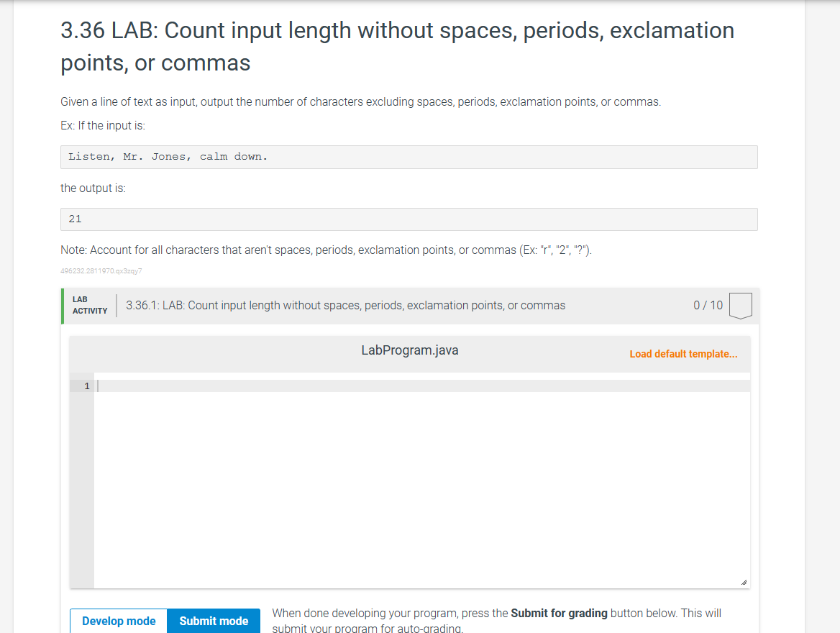Viewport: 840px width, 633px height.
Task: Click the 3.36.1 activity title text
Action: tap(344, 305)
